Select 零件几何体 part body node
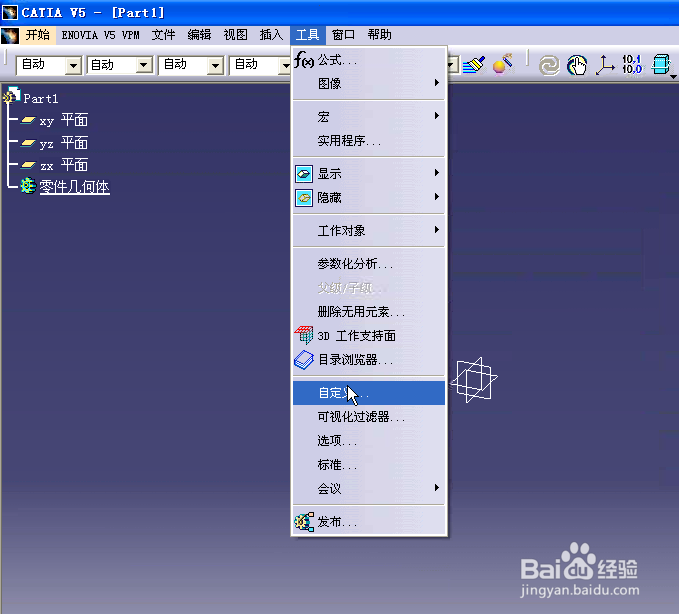679x614 pixels. (74, 187)
